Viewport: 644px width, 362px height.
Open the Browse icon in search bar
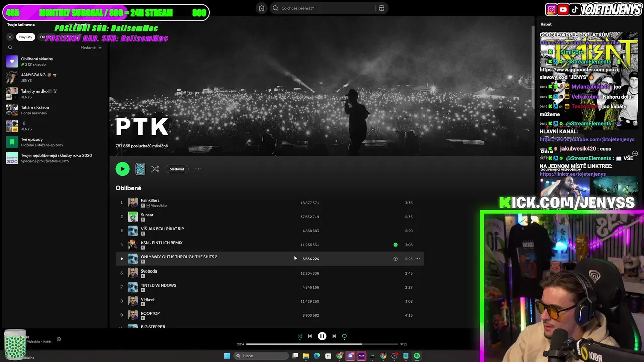tap(381, 8)
